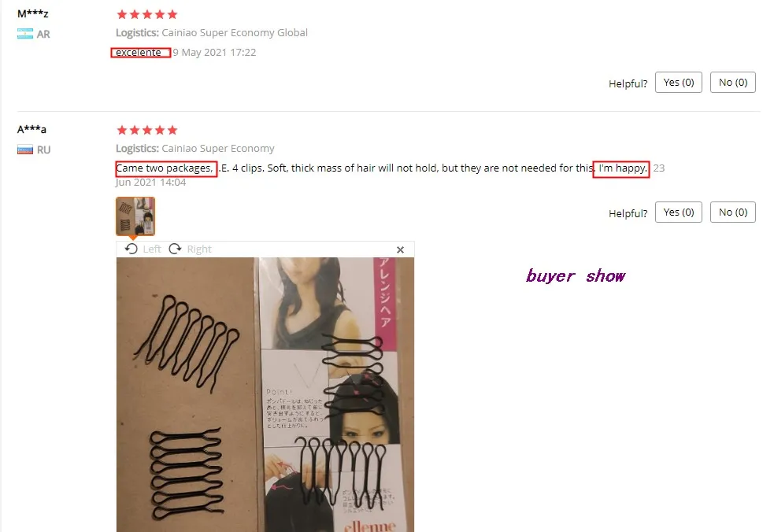Click the 'Came two packages' highlighted text
Viewport: 774px width, 532px height.
coord(166,168)
